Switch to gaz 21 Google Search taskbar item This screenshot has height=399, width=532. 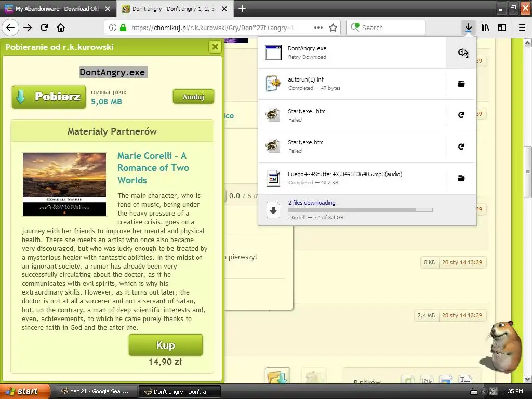pyautogui.click(x=96, y=392)
